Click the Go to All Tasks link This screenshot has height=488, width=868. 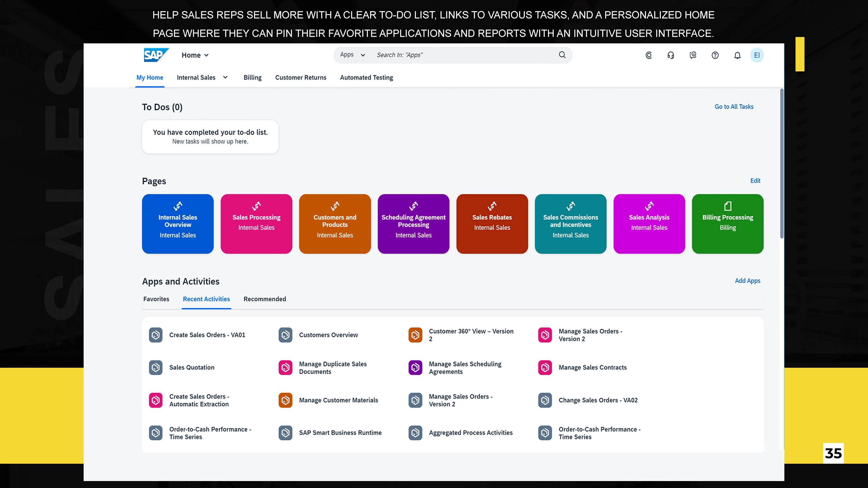coord(734,107)
